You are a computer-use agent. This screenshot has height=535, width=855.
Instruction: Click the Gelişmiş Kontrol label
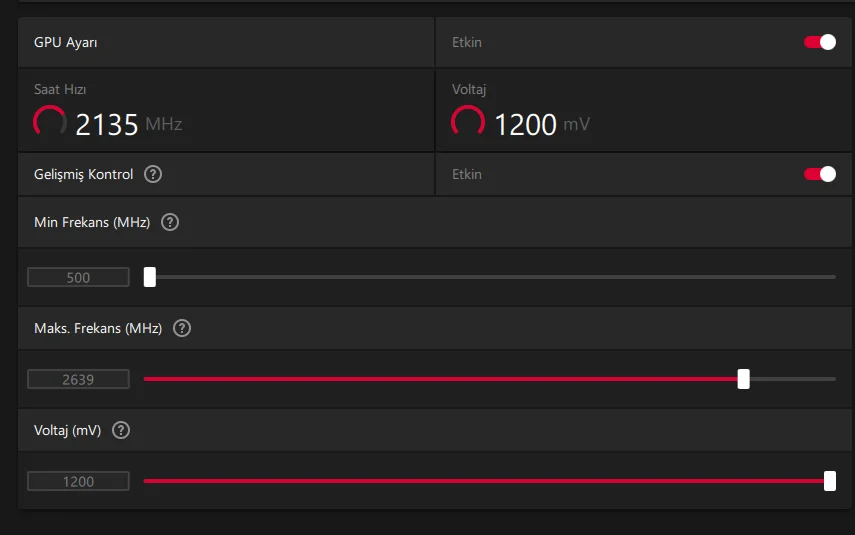coord(83,174)
